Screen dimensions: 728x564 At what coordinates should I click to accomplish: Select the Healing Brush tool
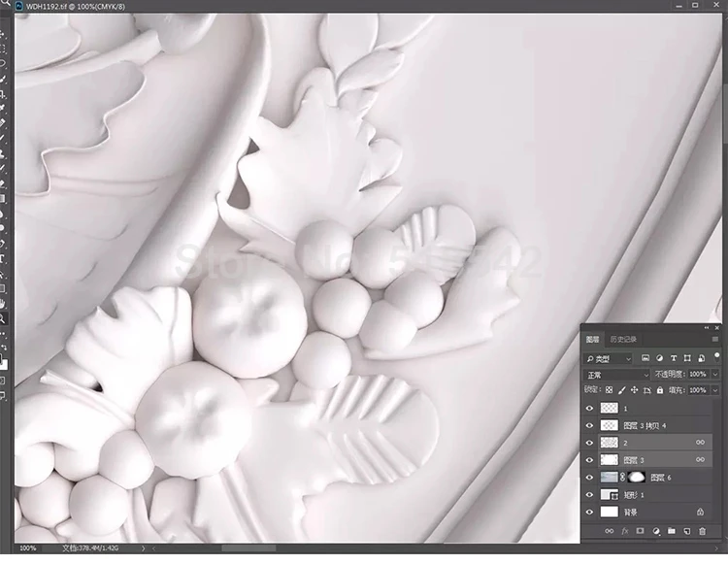tap(2, 123)
